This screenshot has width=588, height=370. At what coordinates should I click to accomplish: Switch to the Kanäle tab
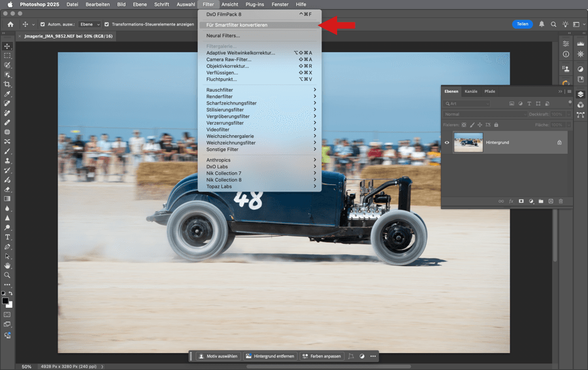pyautogui.click(x=470, y=92)
